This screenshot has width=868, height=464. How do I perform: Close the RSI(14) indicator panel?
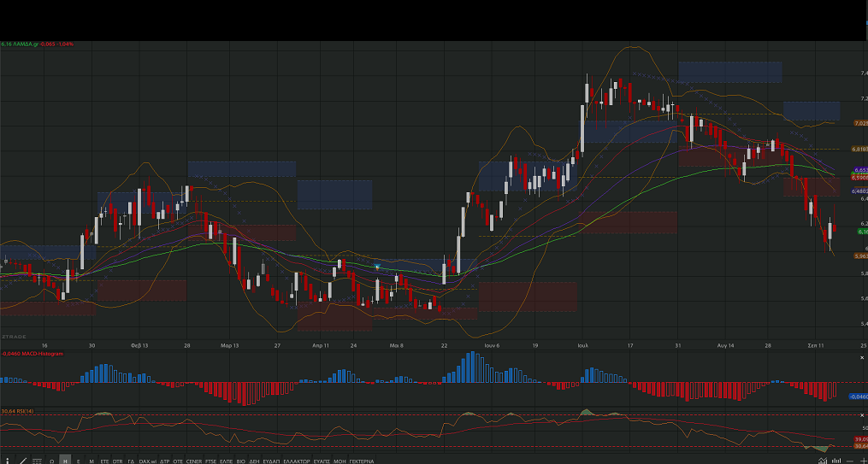coord(862,415)
